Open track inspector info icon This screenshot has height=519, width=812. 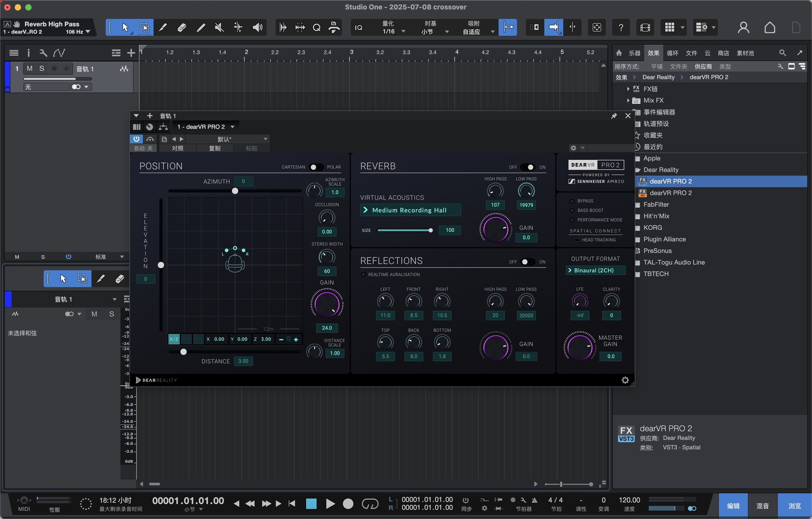click(28, 53)
